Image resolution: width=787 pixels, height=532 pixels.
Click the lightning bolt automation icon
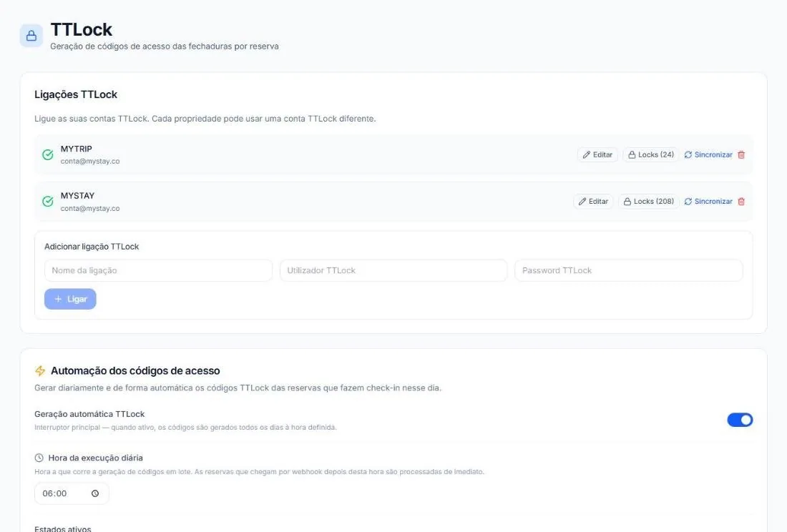pos(40,371)
